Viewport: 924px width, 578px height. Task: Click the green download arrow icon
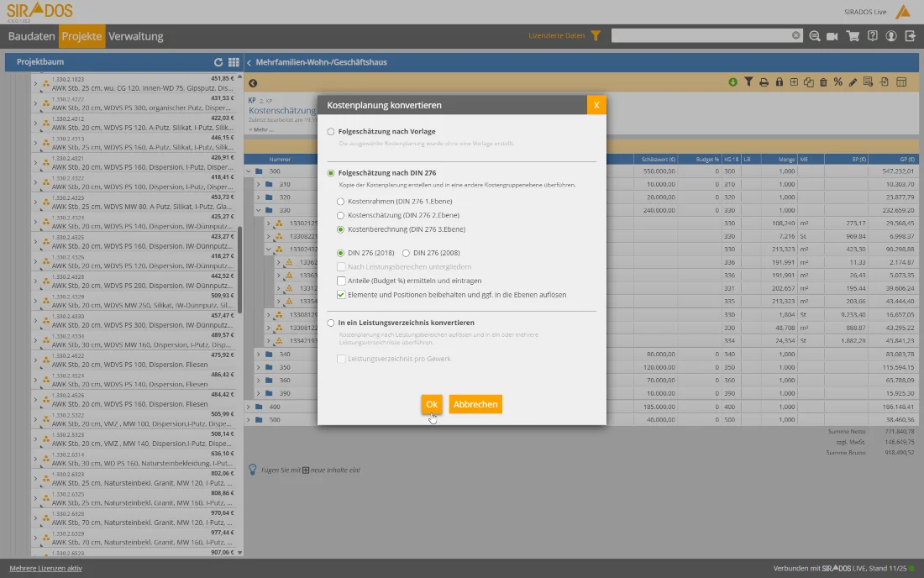point(732,82)
